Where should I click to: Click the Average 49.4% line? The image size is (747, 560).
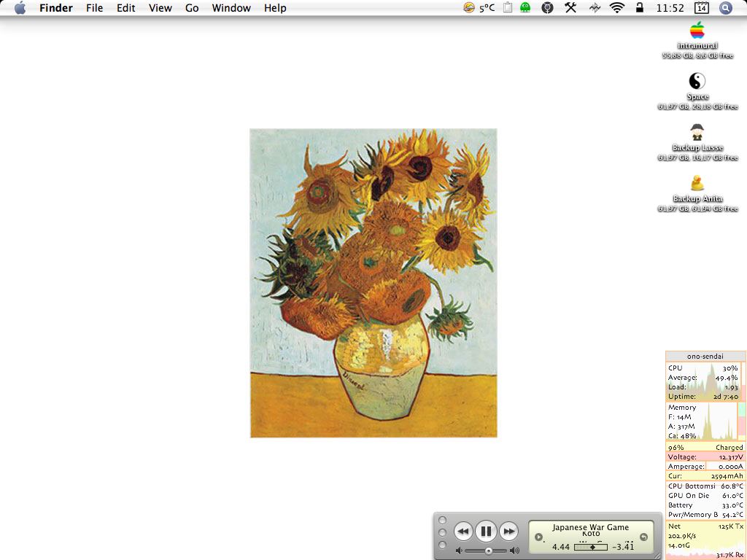click(x=703, y=378)
